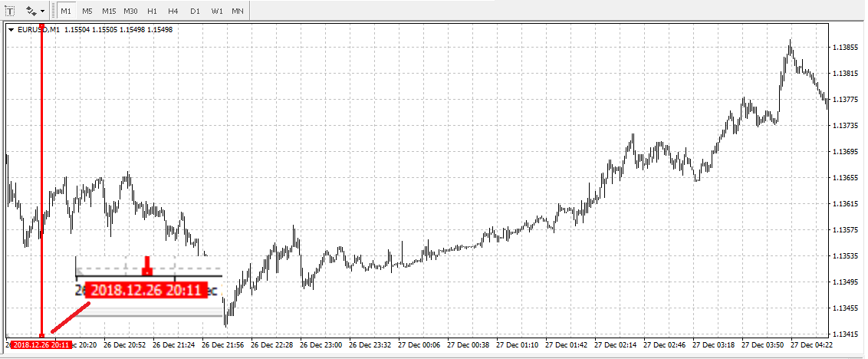Click the 27 Dec 01:42 time label

pyautogui.click(x=567, y=344)
